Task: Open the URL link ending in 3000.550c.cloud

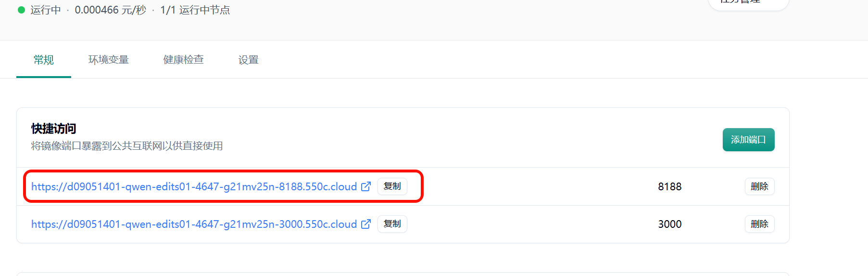Action: [194, 224]
